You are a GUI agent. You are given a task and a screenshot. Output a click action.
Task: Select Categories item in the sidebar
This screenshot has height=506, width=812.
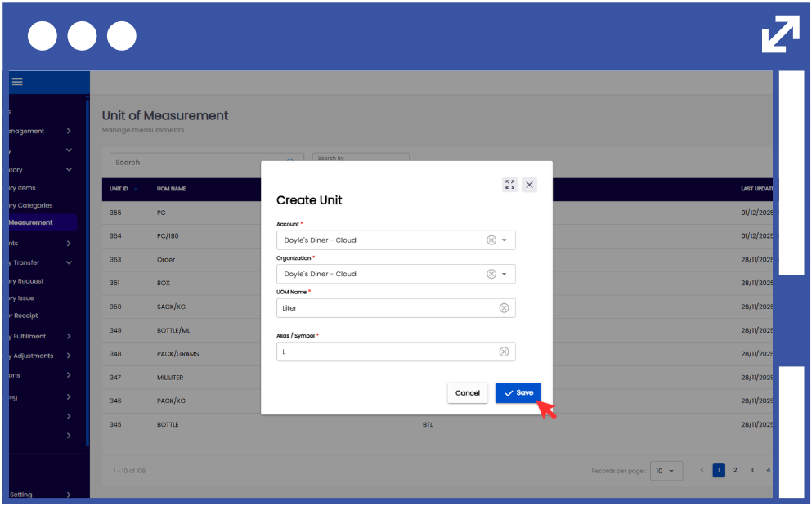coord(33,205)
